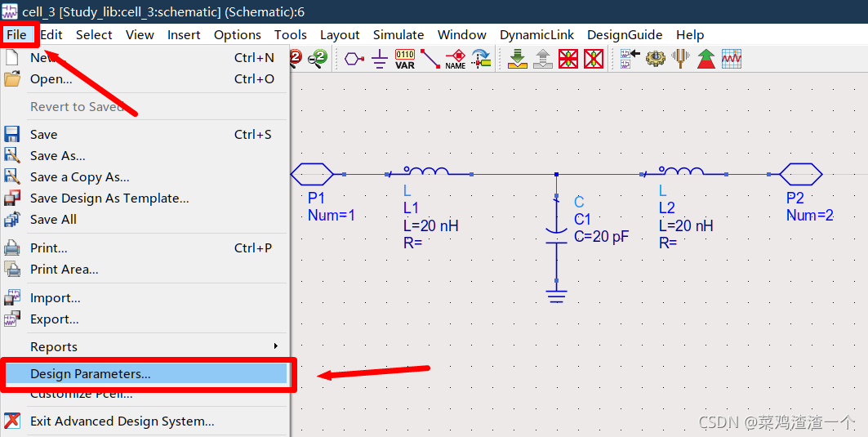The image size is (868, 437).
Task: Click the Tune Parameters tuning fork icon
Action: pyautogui.click(x=681, y=58)
